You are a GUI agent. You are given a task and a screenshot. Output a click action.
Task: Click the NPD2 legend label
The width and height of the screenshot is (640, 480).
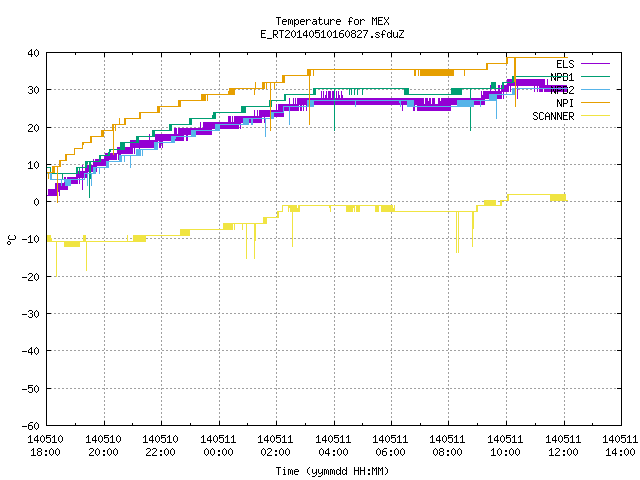(562, 90)
